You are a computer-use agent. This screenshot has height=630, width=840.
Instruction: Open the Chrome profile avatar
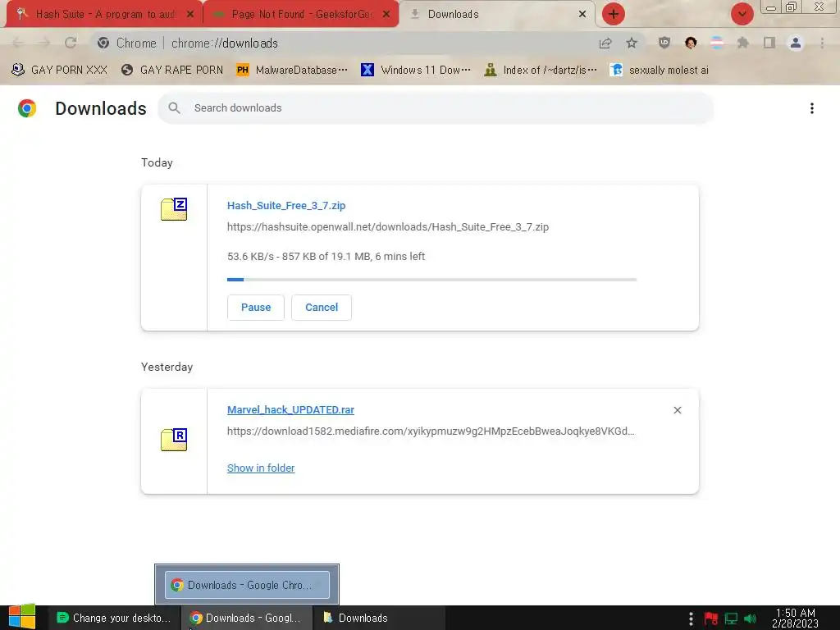796,43
